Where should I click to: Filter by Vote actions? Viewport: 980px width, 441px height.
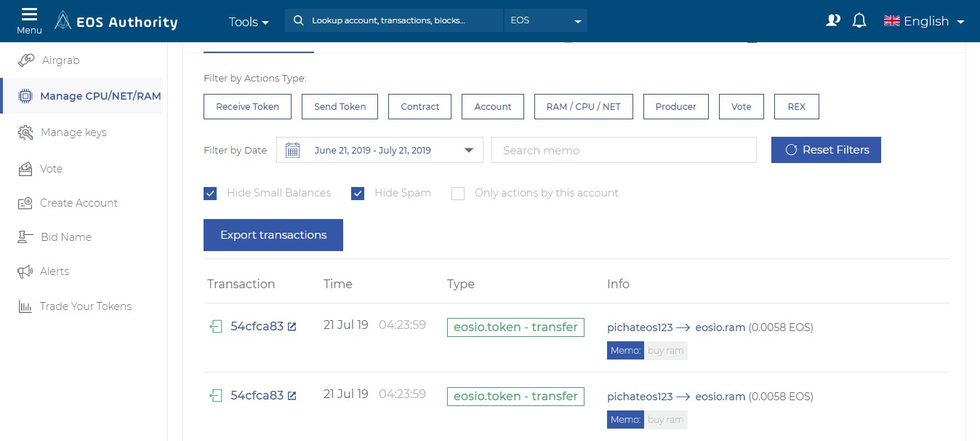(x=742, y=106)
